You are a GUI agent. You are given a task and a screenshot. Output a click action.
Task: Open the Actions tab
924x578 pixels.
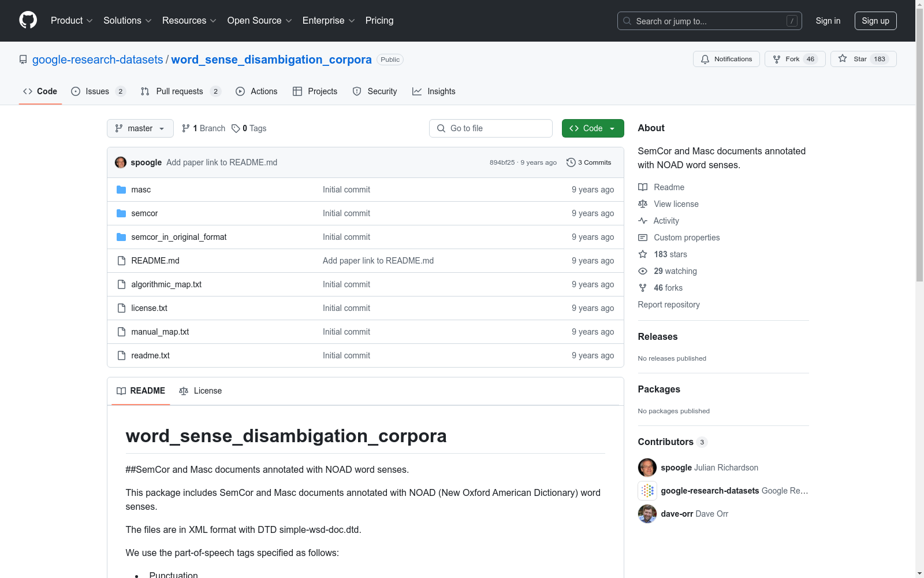256,91
